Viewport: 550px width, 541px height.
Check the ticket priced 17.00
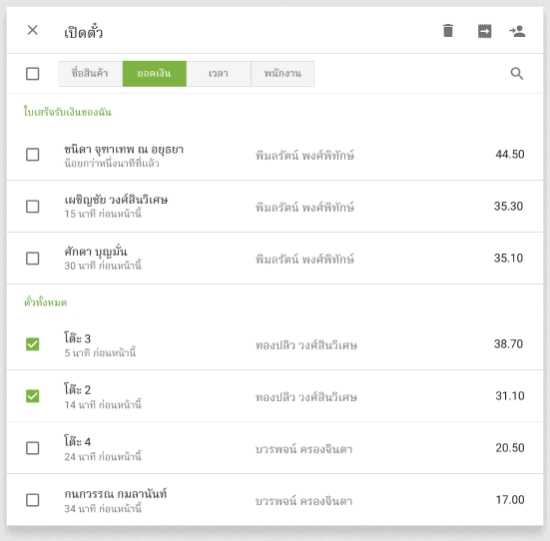tap(33, 500)
